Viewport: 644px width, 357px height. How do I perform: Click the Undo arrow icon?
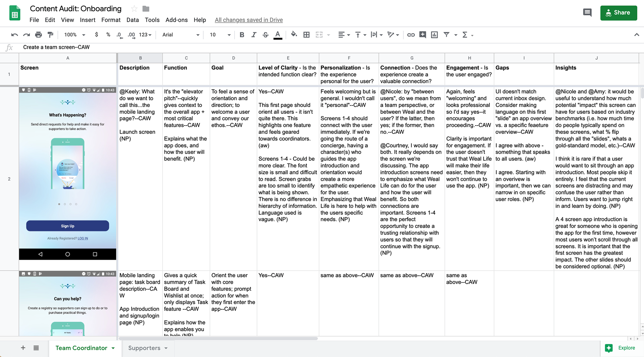(14, 35)
